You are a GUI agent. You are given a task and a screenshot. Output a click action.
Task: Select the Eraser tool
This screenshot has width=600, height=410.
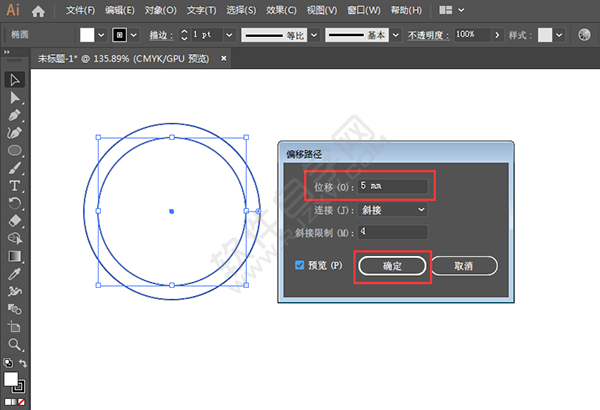pyautogui.click(x=15, y=221)
